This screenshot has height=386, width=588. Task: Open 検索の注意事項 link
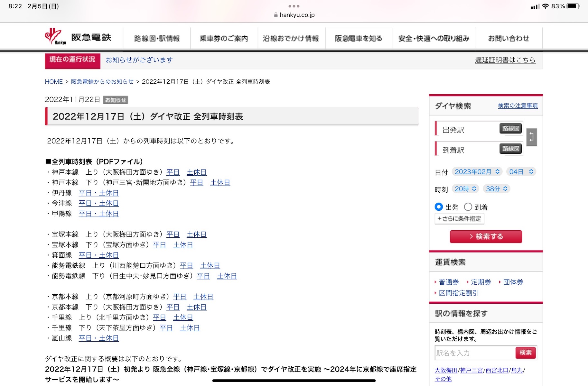click(x=518, y=106)
